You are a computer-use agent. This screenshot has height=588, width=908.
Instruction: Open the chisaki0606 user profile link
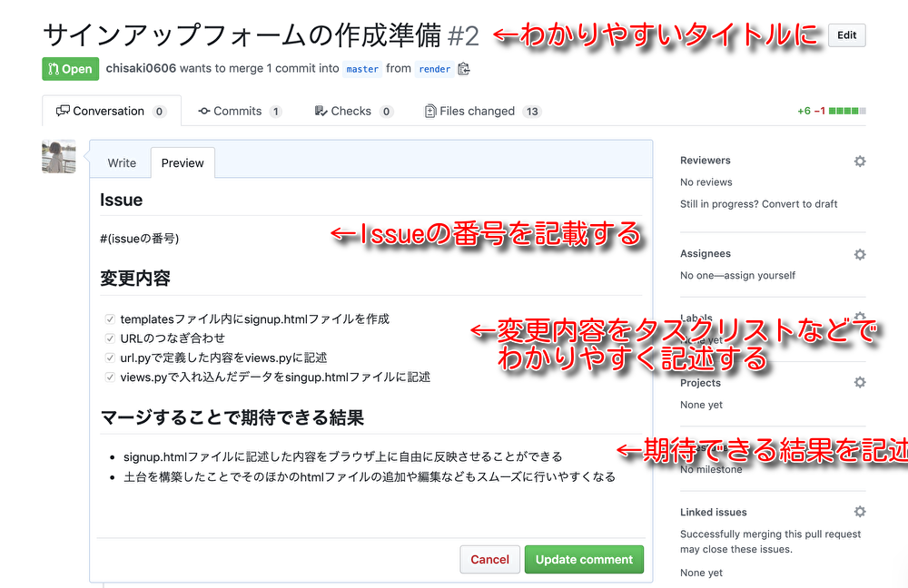(141, 68)
